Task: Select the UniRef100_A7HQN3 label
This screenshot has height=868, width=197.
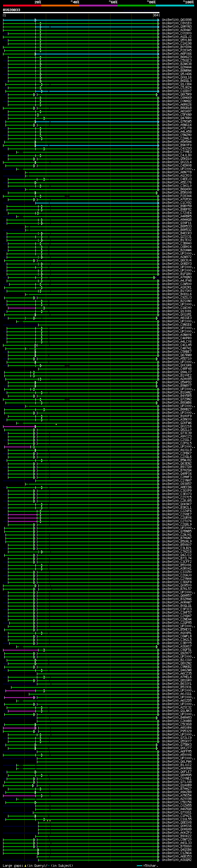Action: pos(177,278)
